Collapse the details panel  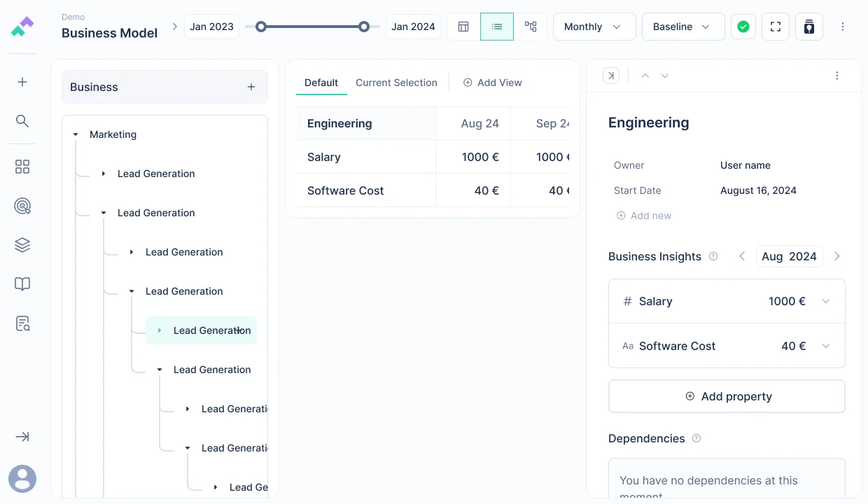pos(611,76)
